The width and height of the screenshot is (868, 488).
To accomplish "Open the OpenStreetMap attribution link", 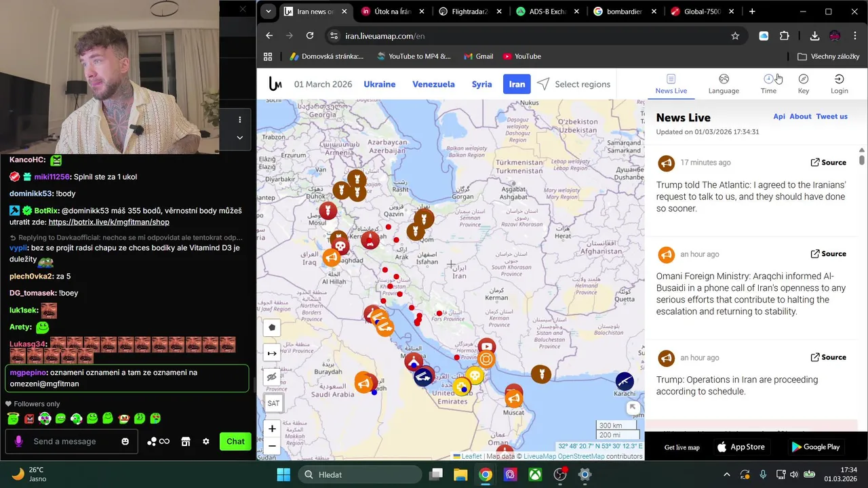I will coord(580,456).
